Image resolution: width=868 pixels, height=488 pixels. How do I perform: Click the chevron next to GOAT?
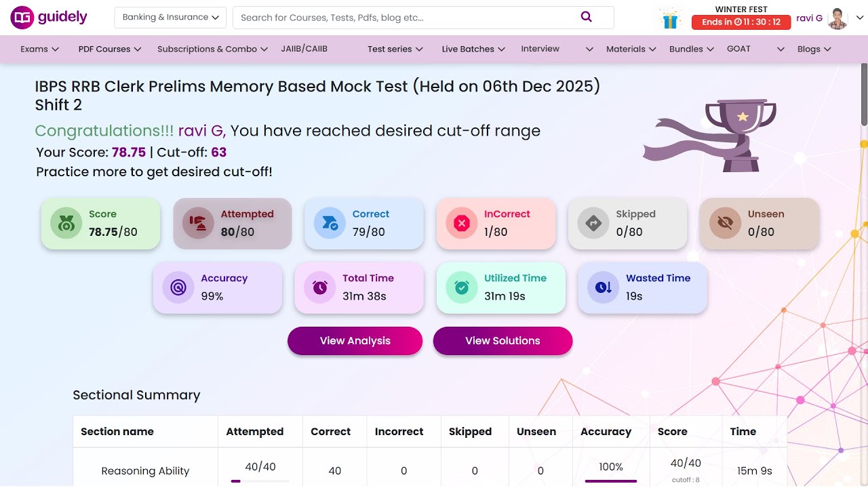tap(781, 49)
